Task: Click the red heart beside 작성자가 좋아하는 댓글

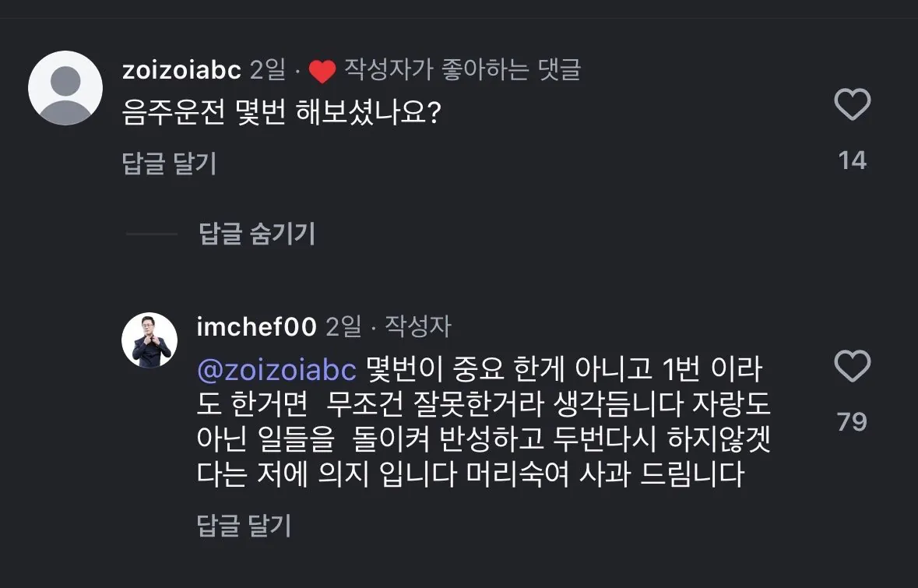Action: [x=322, y=72]
